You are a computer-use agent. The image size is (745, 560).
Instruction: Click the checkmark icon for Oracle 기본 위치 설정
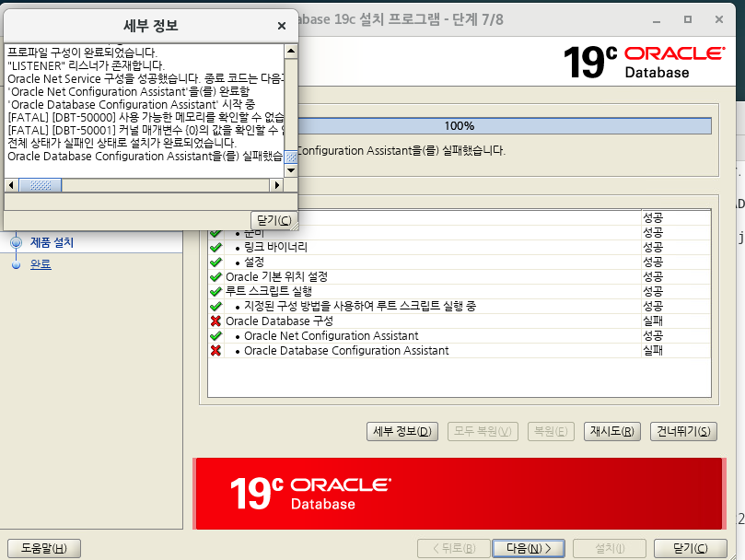(x=215, y=276)
